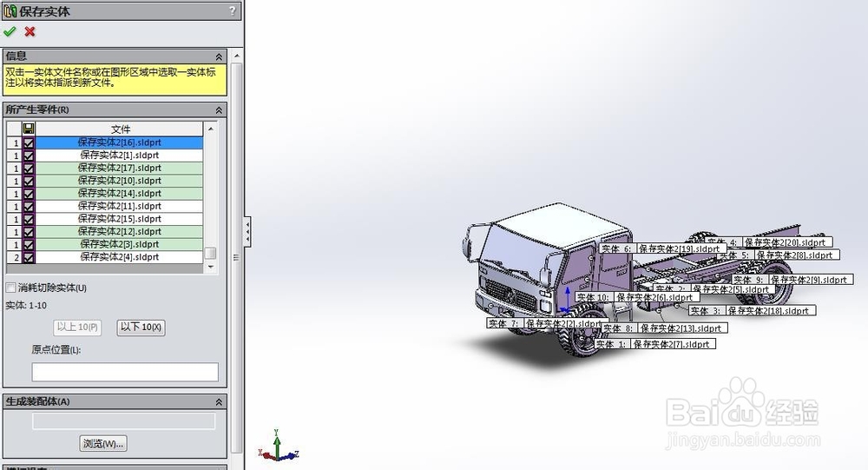Click the 保存实体 title icon
Screen dimensions: 868x470
point(10,11)
